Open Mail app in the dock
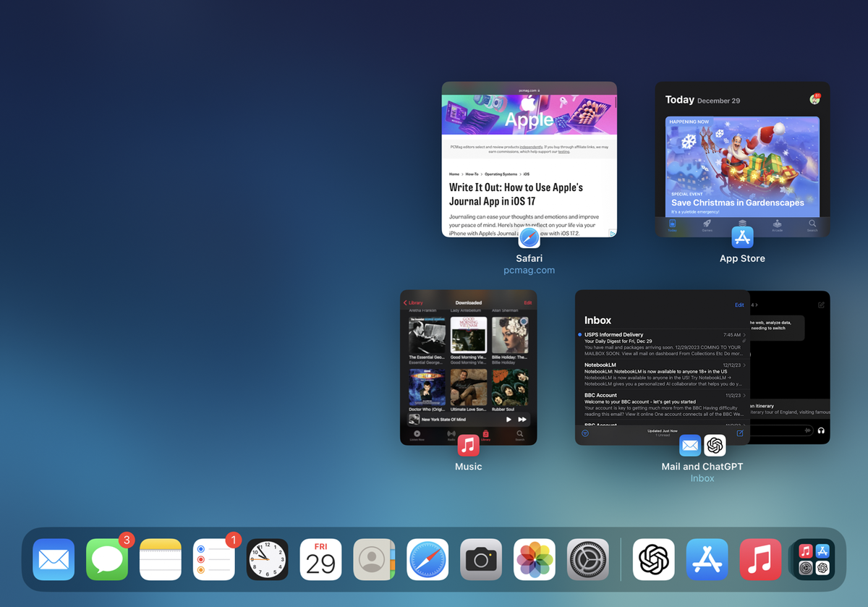 click(x=54, y=559)
